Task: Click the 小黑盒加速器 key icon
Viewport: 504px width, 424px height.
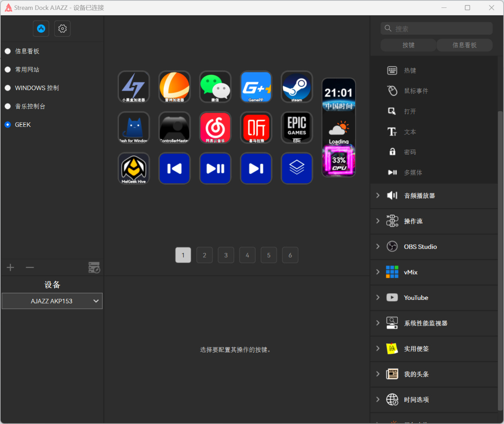Action: pos(134,87)
